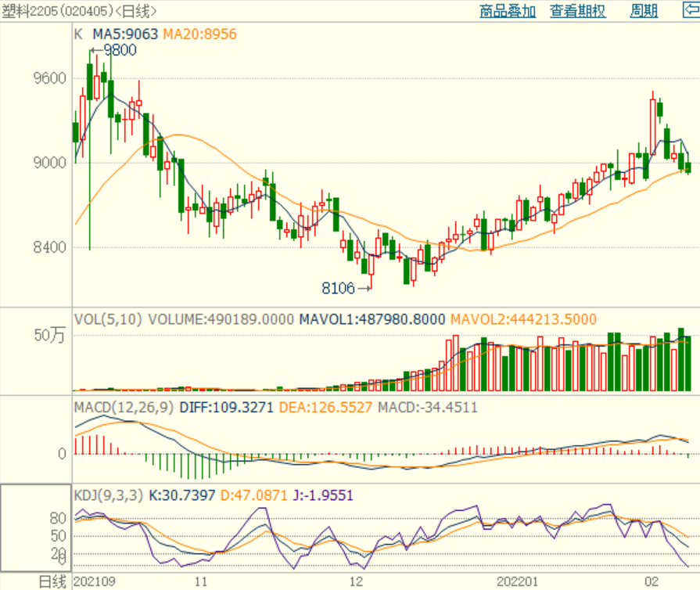This screenshot has height=590, width=700.
Task: Open the 查看期权 options link
Action: coord(577,11)
